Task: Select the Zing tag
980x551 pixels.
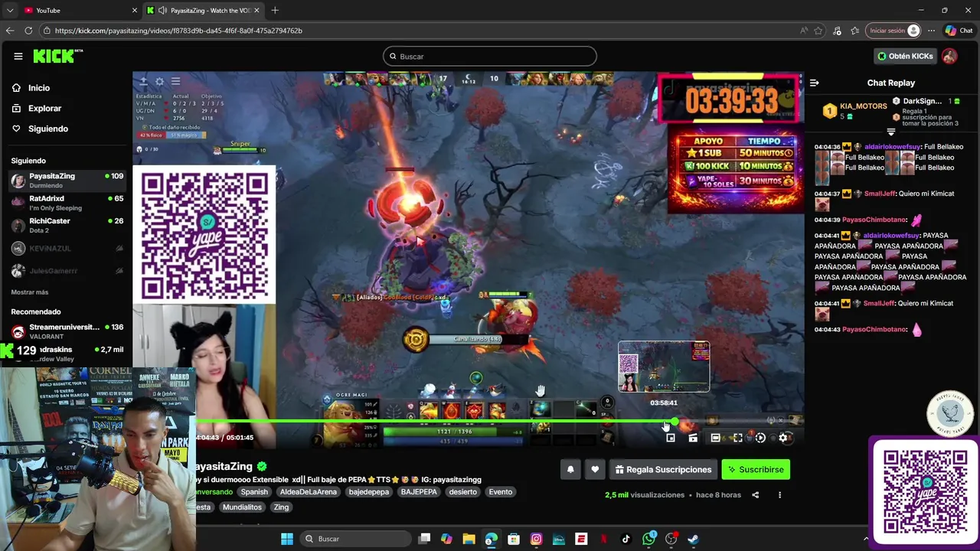Action: tap(281, 507)
